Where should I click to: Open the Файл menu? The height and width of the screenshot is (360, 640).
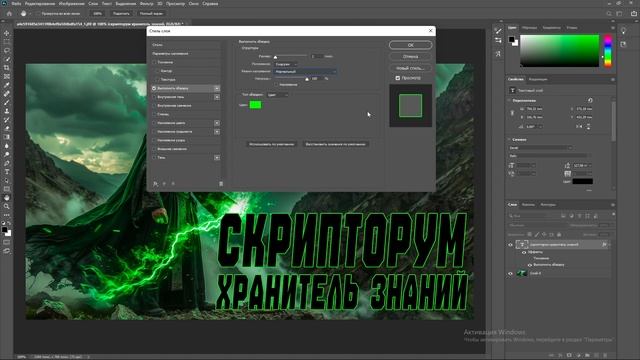[x=16, y=4]
